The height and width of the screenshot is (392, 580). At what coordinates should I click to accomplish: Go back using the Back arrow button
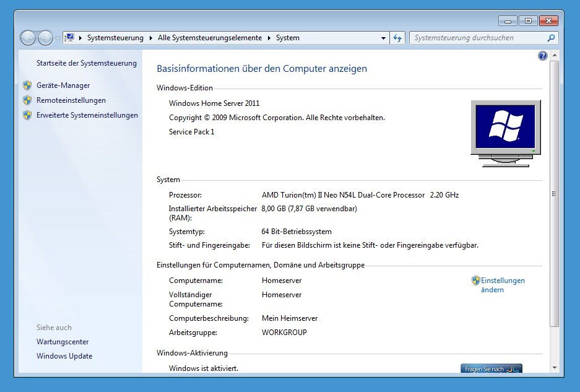(x=28, y=38)
